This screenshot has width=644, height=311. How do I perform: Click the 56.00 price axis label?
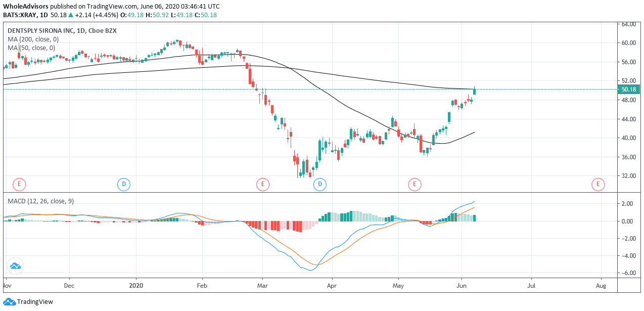click(628, 62)
